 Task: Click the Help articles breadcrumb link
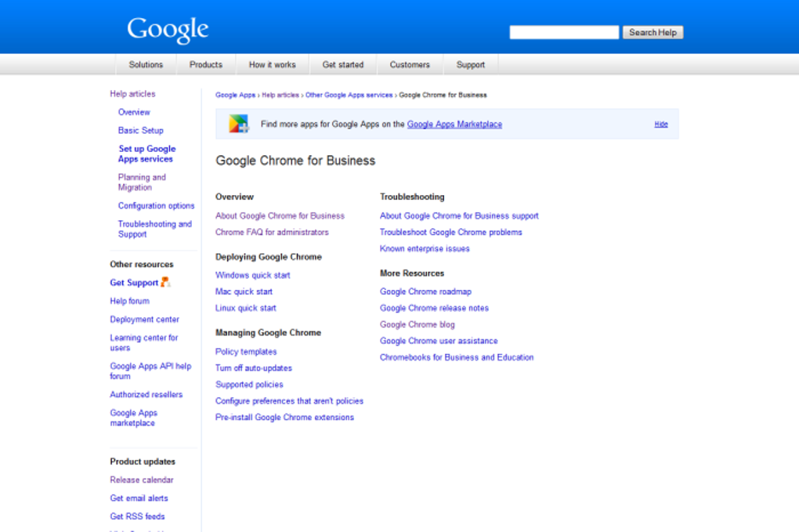280,96
